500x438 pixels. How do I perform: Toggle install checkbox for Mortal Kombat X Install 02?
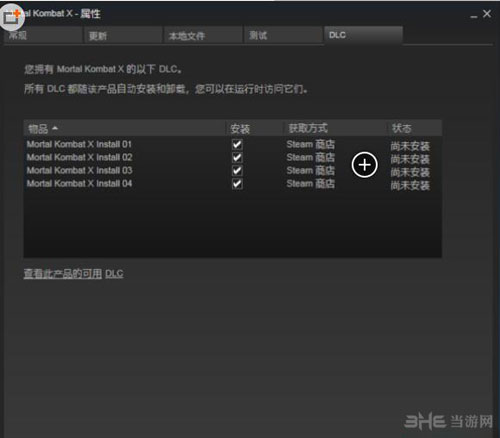(x=237, y=158)
